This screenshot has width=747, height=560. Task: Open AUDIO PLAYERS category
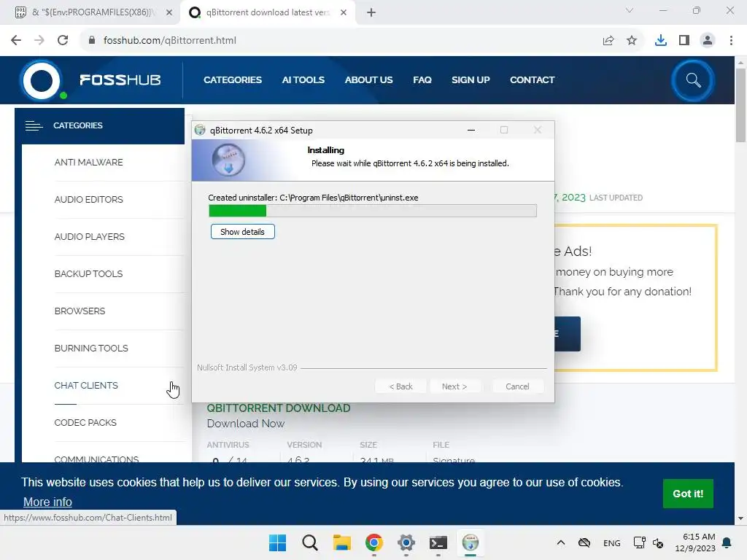pyautogui.click(x=90, y=237)
